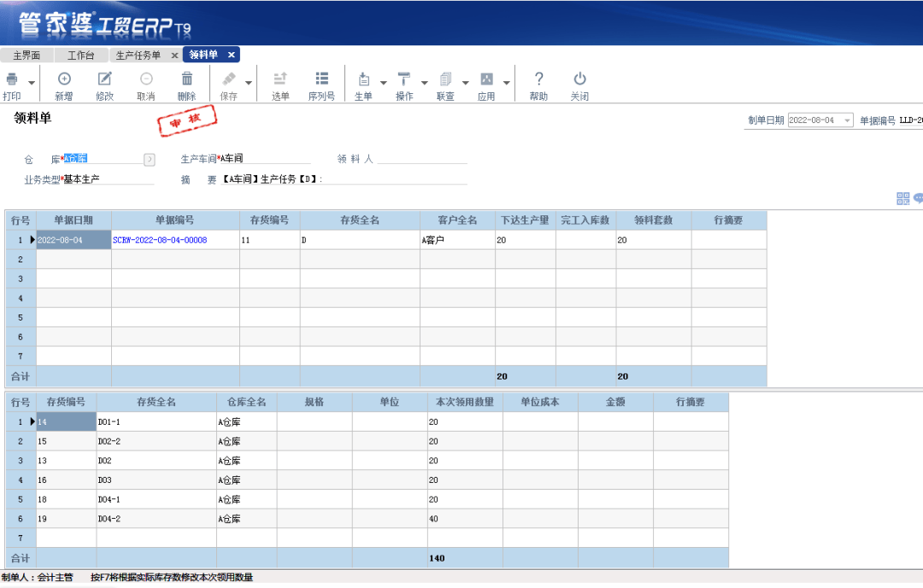The width and height of the screenshot is (923, 588).
Task: Click the 打印 (Print) toolbar icon
Action: tap(12, 79)
